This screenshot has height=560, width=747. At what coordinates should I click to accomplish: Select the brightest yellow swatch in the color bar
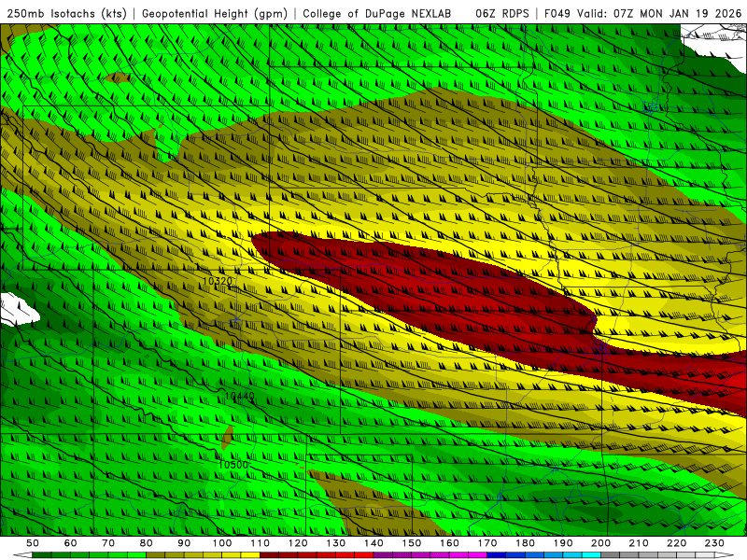tap(250, 555)
